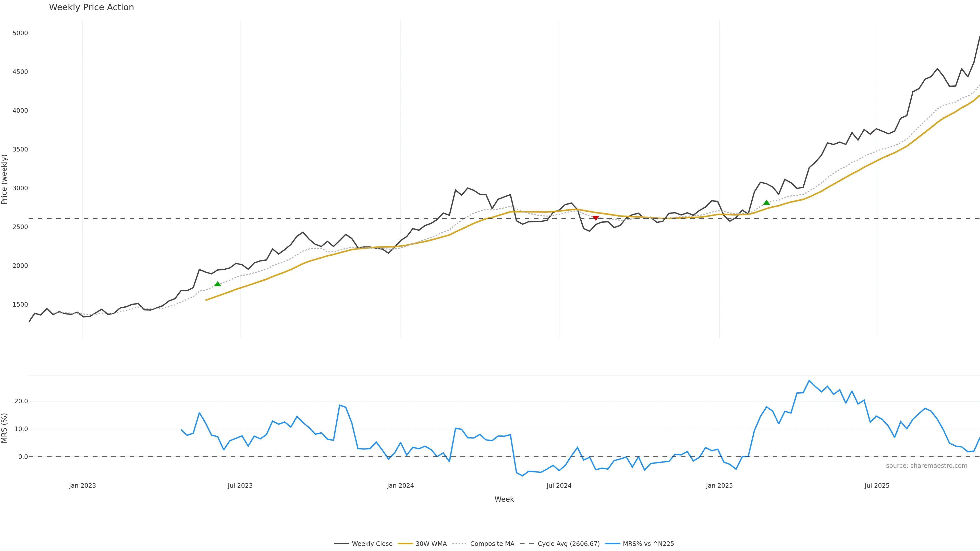The image size is (980, 551).
Task: Click the green up-triangle marker in mid-2023
Action: coord(218,284)
